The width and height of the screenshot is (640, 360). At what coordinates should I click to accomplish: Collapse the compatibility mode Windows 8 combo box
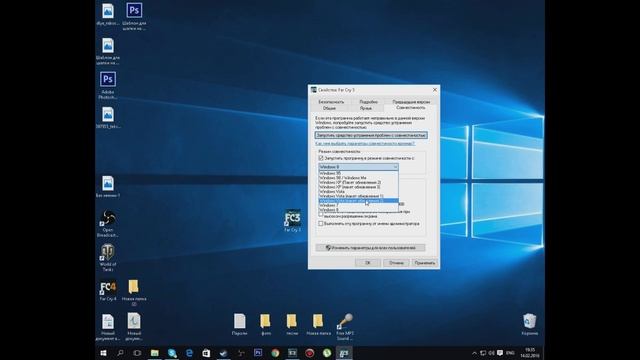[358, 167]
